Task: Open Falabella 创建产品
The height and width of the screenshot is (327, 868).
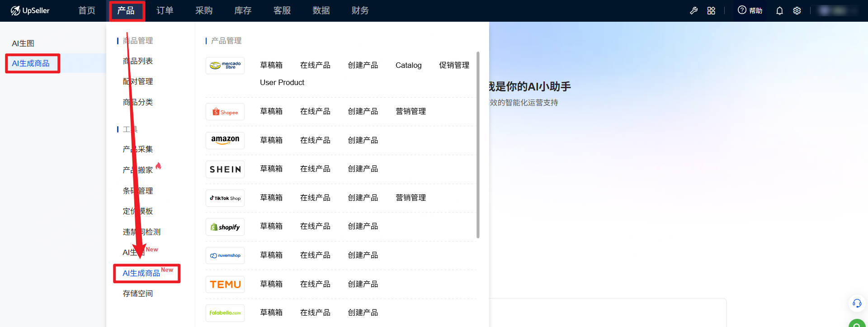Action: click(363, 313)
